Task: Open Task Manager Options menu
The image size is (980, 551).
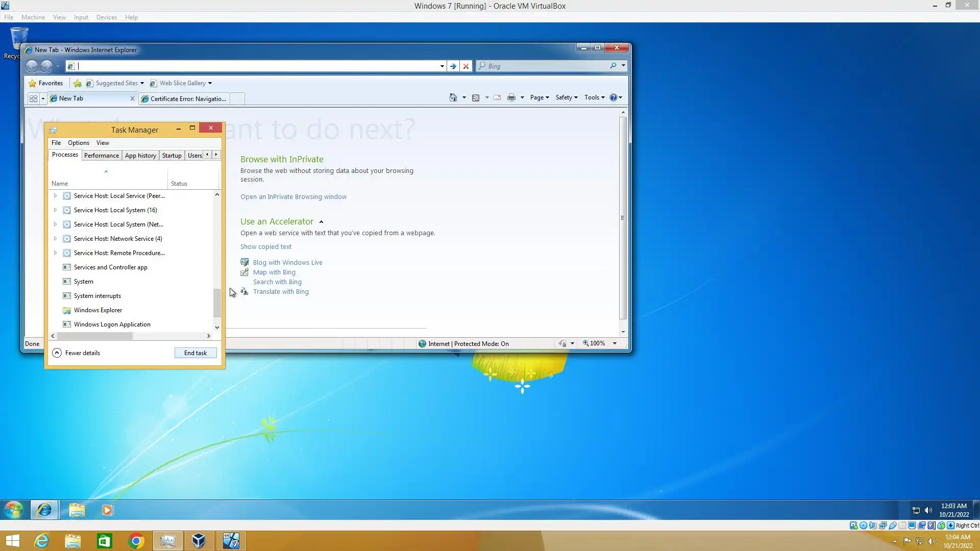Action: pos(78,143)
